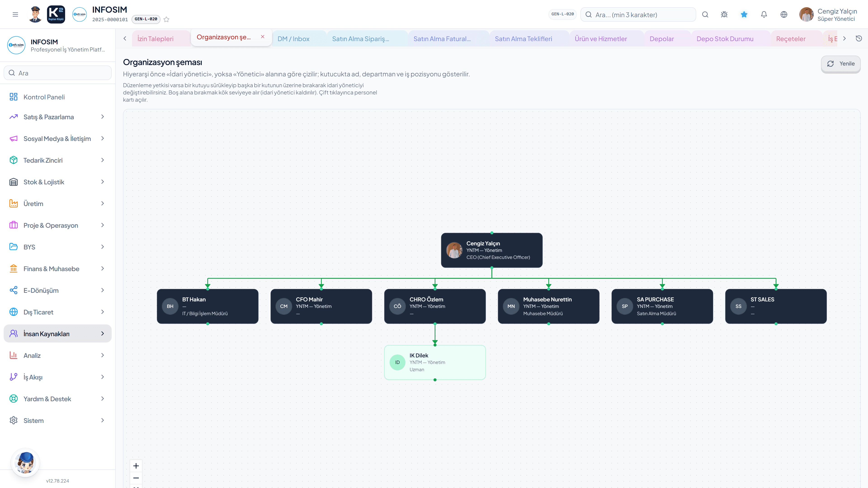Screen dimensions: 868x488
Task: Click the INFOSIM company logo in sidebar
Action: pos(16,45)
